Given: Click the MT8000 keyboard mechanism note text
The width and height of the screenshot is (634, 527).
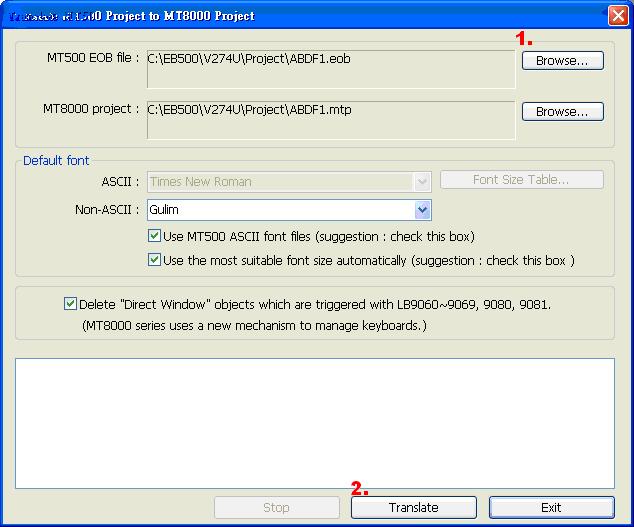Looking at the screenshot, I should point(254,326).
